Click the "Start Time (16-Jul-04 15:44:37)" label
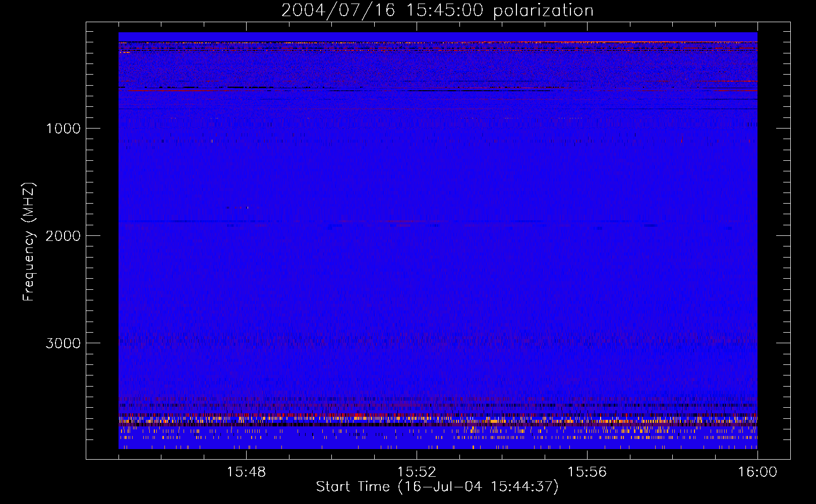 point(437,487)
